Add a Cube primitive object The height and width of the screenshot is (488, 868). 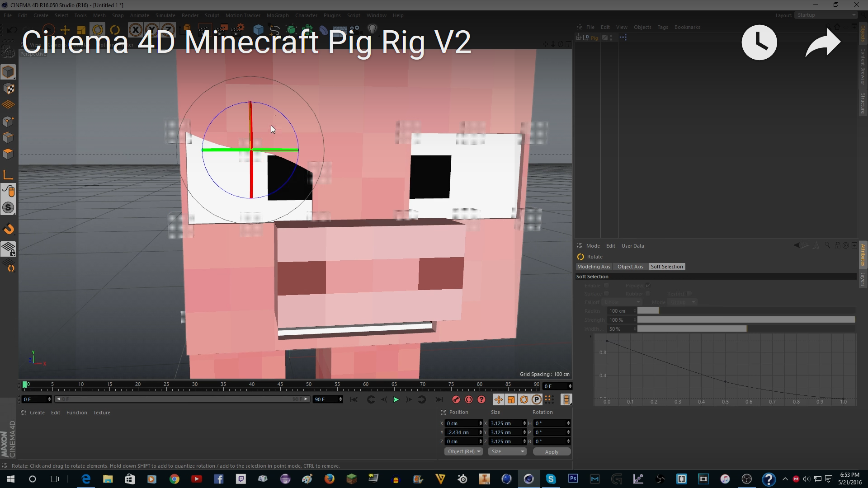[258, 30]
